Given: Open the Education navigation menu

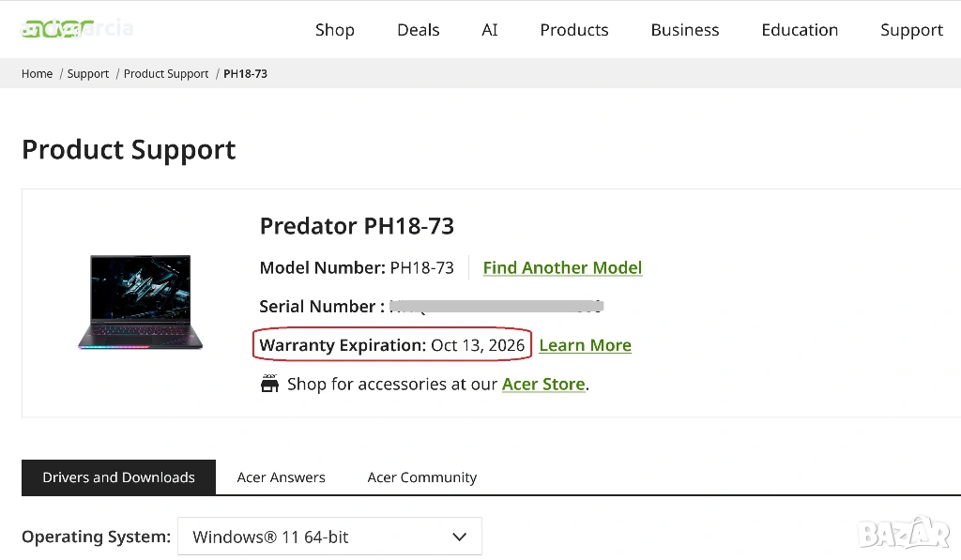Looking at the screenshot, I should tap(800, 30).
